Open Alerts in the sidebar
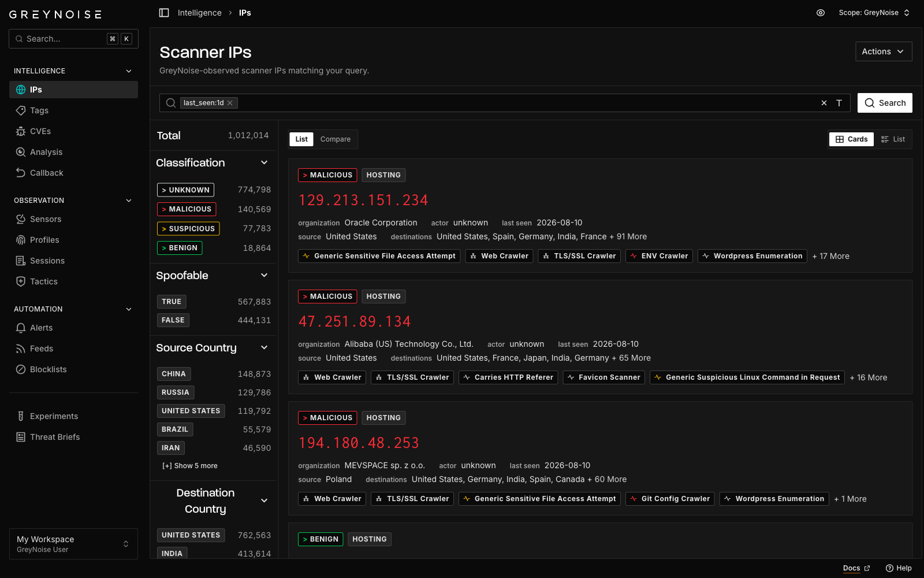924x578 pixels. [x=73, y=328]
